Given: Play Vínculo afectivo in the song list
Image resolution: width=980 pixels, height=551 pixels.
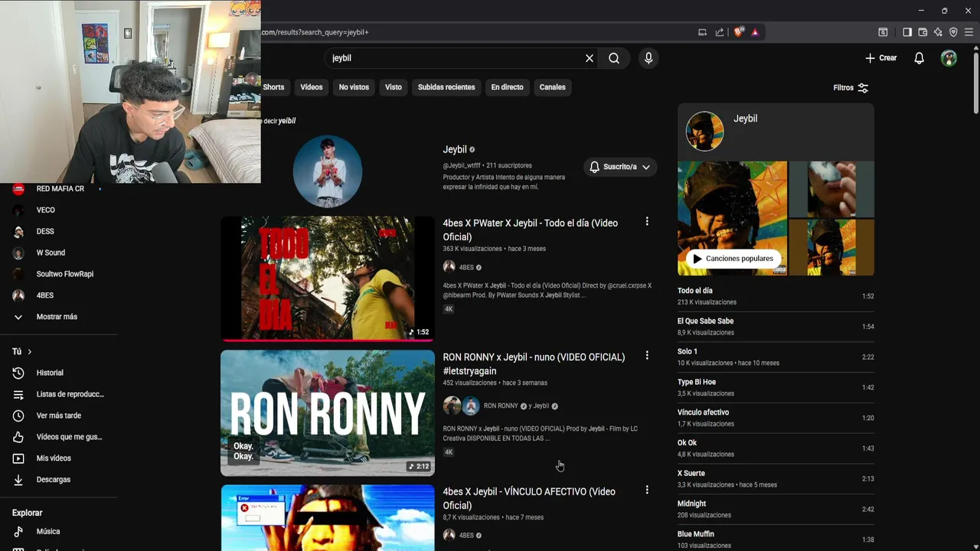Looking at the screenshot, I should (x=776, y=418).
